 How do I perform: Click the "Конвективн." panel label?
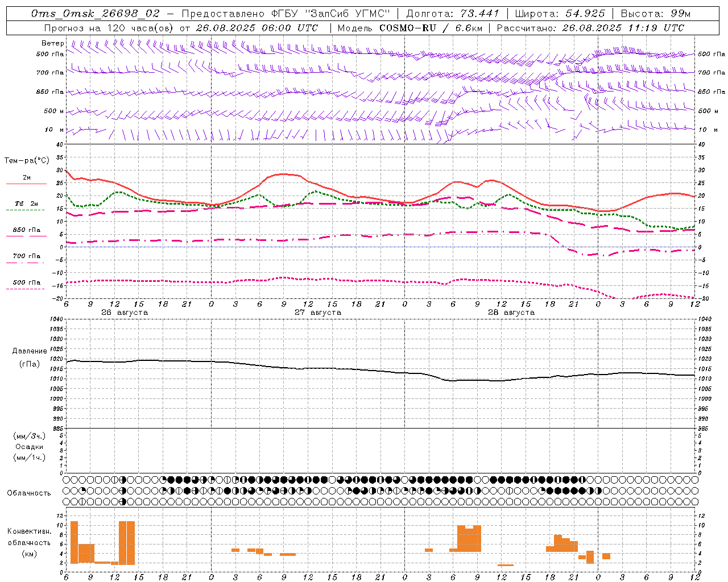pos(30,531)
